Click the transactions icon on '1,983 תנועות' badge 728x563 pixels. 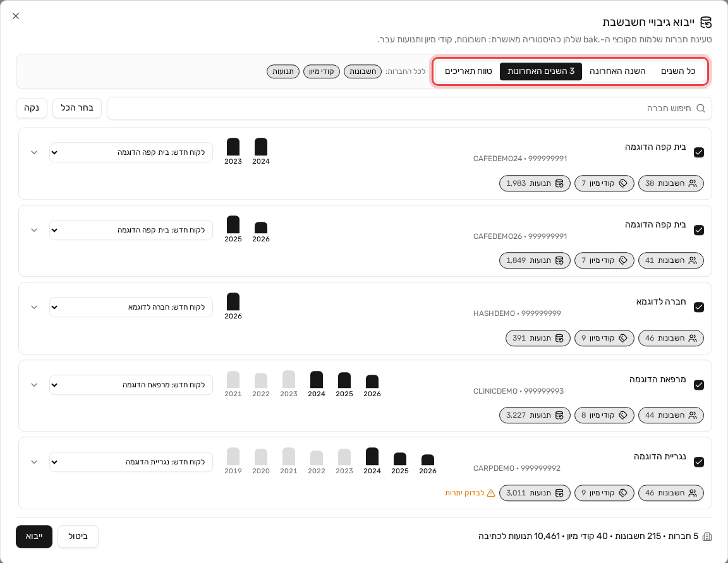559,183
